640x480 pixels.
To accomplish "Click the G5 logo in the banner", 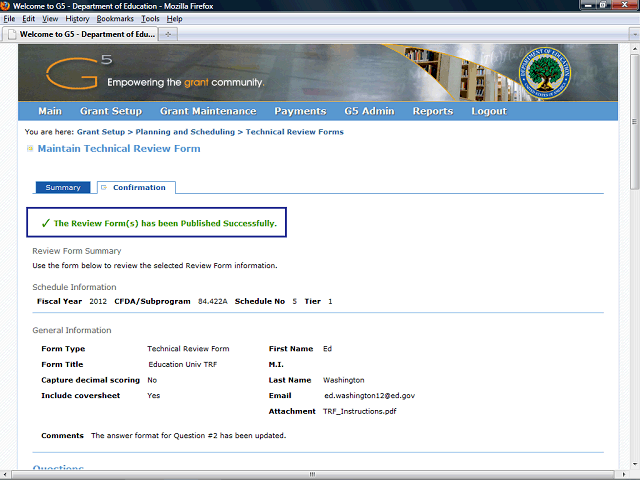I will [79, 72].
